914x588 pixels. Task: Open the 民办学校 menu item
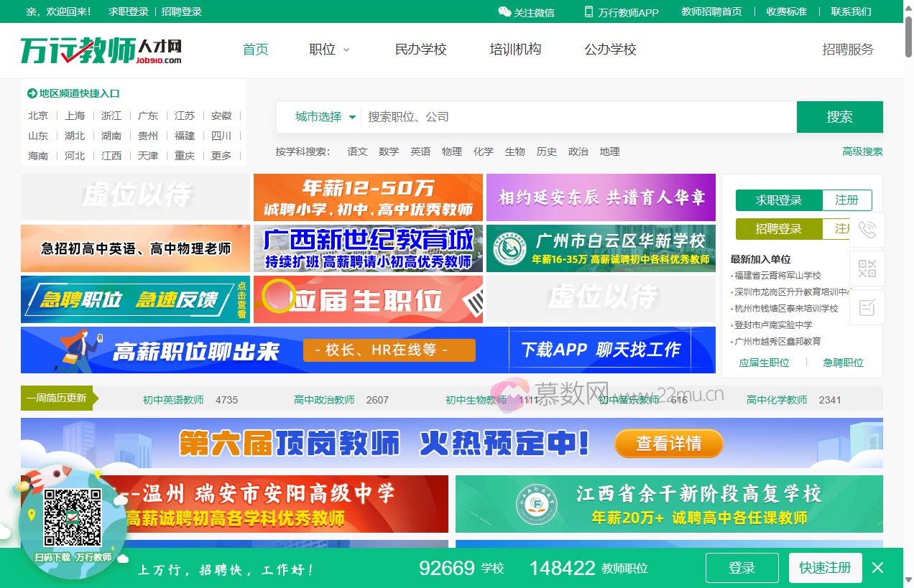(x=421, y=49)
